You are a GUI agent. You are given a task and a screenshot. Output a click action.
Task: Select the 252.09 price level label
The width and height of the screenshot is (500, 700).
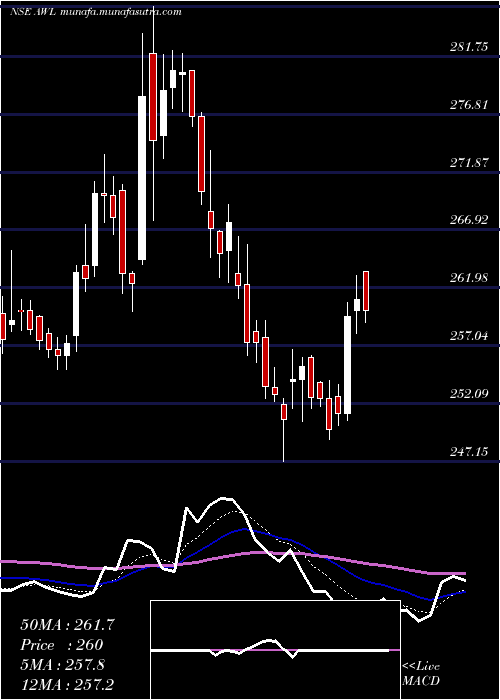[469, 394]
